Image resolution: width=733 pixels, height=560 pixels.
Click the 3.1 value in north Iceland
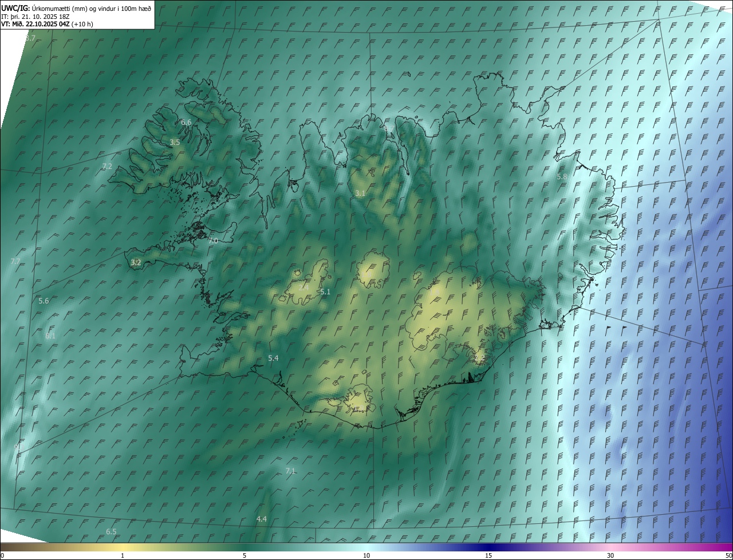point(360,194)
